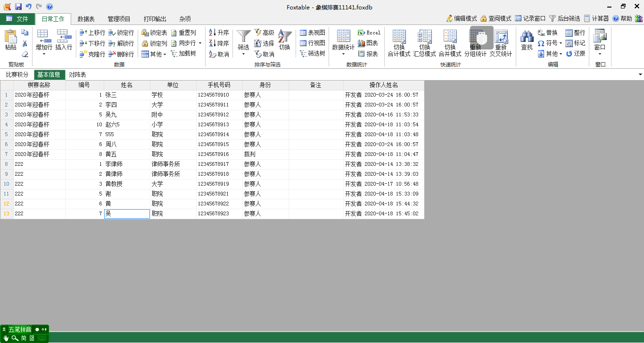Screen dimensions: 644x343
Task: Select the 手机号码 column header
Action: pos(219,85)
